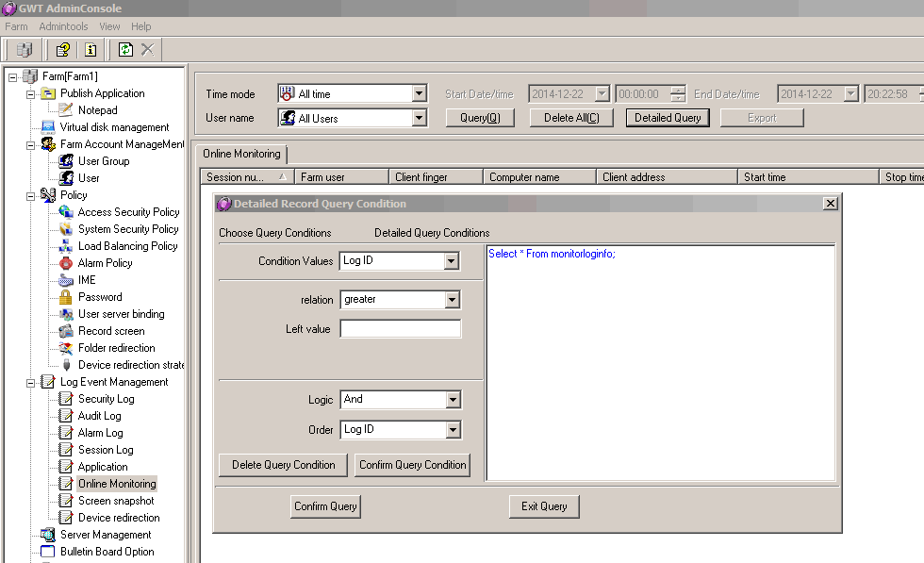Click the help question mark toolbar icon
This screenshot has width=924, height=563.
(x=63, y=50)
